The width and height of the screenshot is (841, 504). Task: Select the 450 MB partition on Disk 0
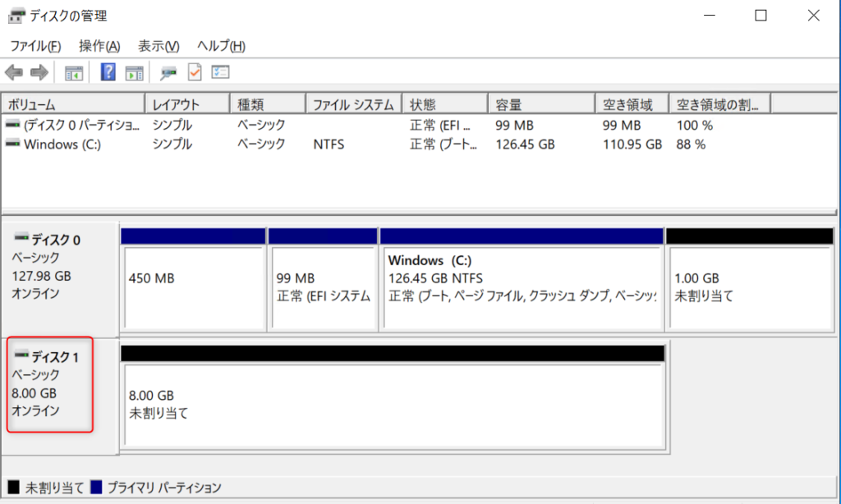[x=194, y=280]
